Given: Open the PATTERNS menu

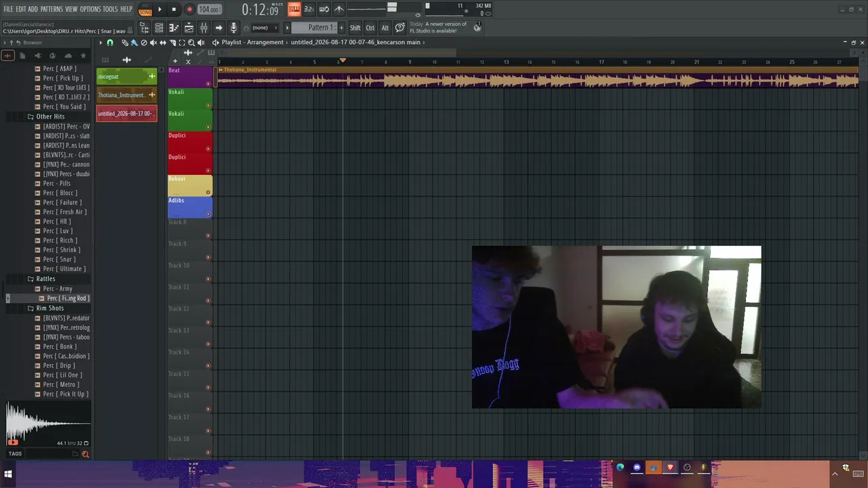Looking at the screenshot, I should pyautogui.click(x=52, y=9).
